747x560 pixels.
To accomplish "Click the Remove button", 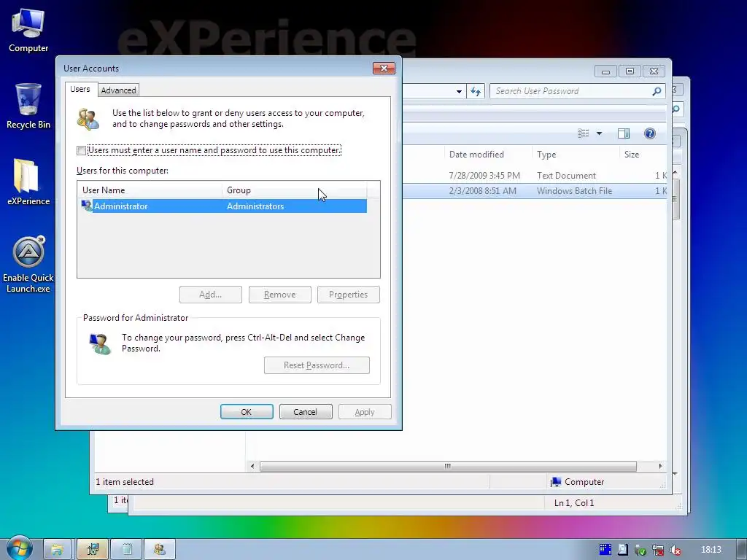I will [x=279, y=295].
